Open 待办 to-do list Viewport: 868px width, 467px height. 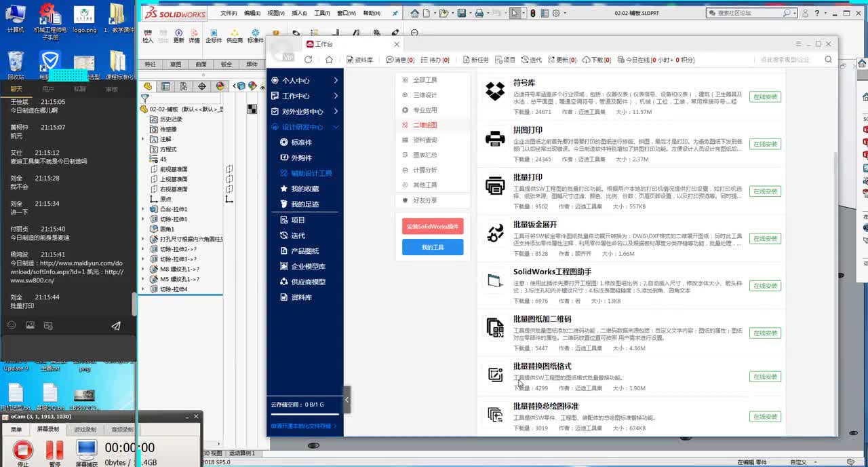(x=435, y=60)
